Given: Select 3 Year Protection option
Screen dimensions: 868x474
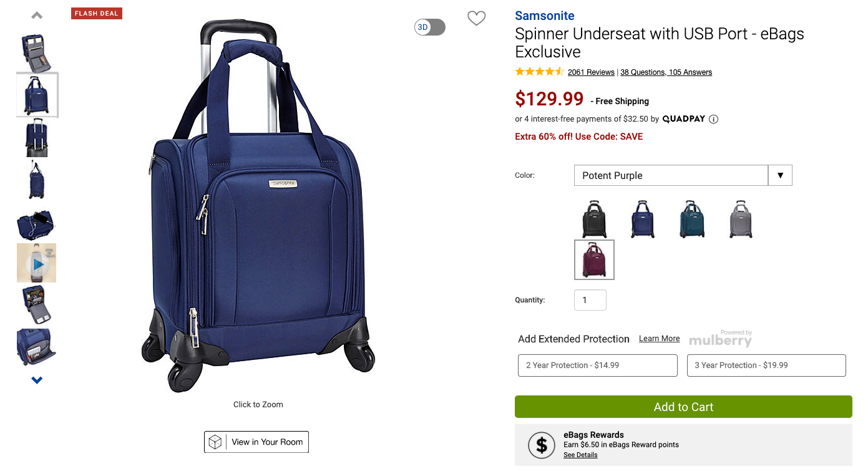Looking at the screenshot, I should 766,365.
